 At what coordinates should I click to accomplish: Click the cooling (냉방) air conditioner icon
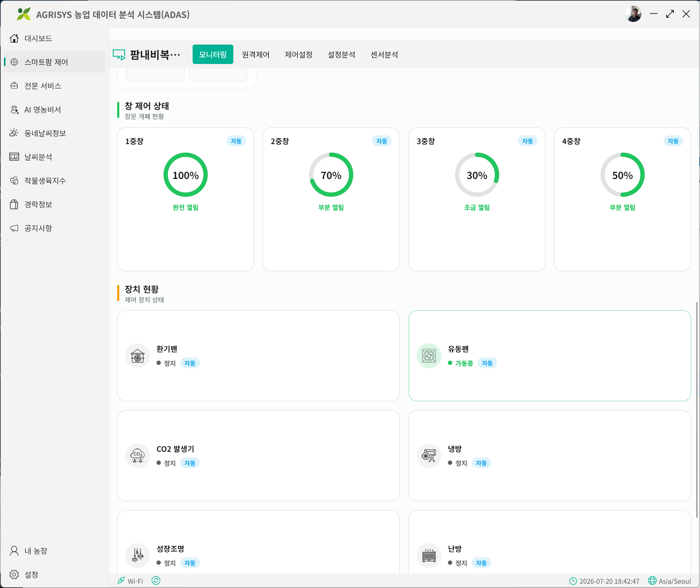pyautogui.click(x=429, y=456)
